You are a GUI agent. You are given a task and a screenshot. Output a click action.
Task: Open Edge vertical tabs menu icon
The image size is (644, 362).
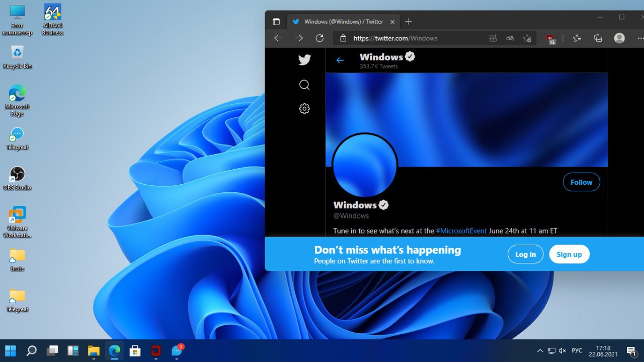tap(276, 22)
